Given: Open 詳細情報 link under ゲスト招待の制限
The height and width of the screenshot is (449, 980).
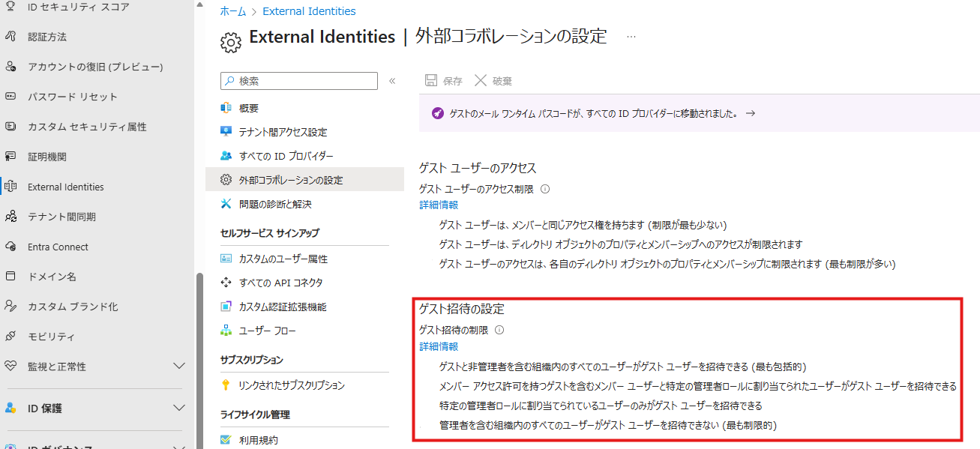Looking at the screenshot, I should point(439,346).
